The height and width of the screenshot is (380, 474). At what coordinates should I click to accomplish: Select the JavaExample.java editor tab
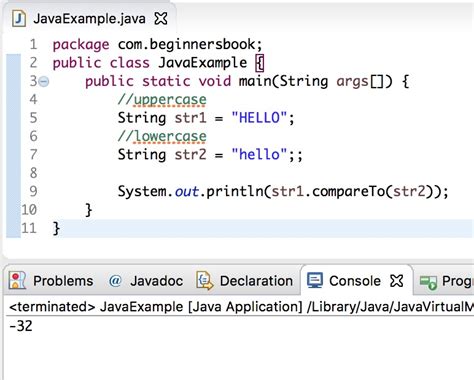[x=89, y=18]
